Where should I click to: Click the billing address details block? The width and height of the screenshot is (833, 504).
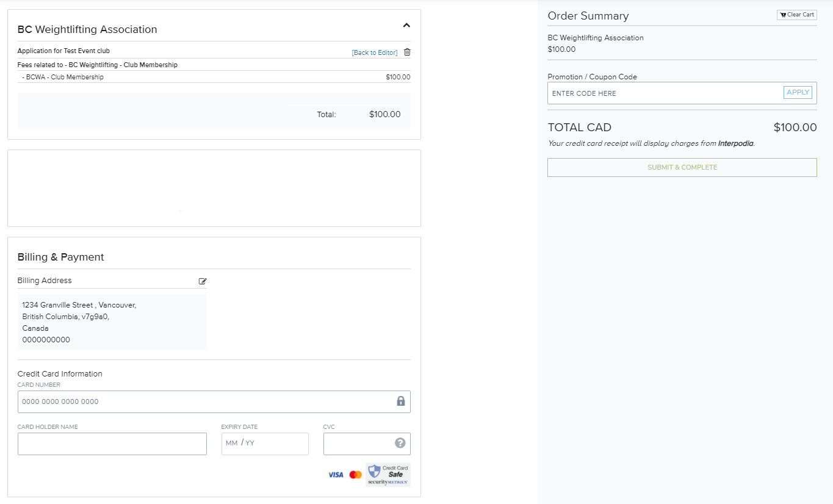pos(112,322)
